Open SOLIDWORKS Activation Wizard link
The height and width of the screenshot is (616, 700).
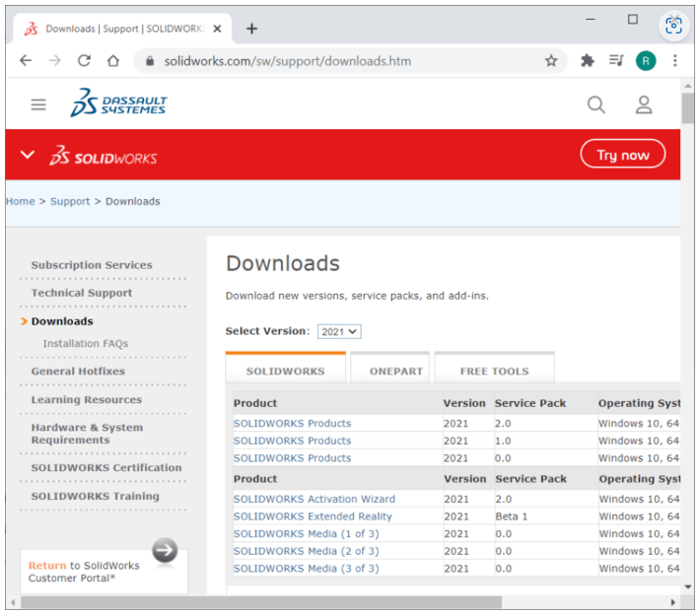315,499
